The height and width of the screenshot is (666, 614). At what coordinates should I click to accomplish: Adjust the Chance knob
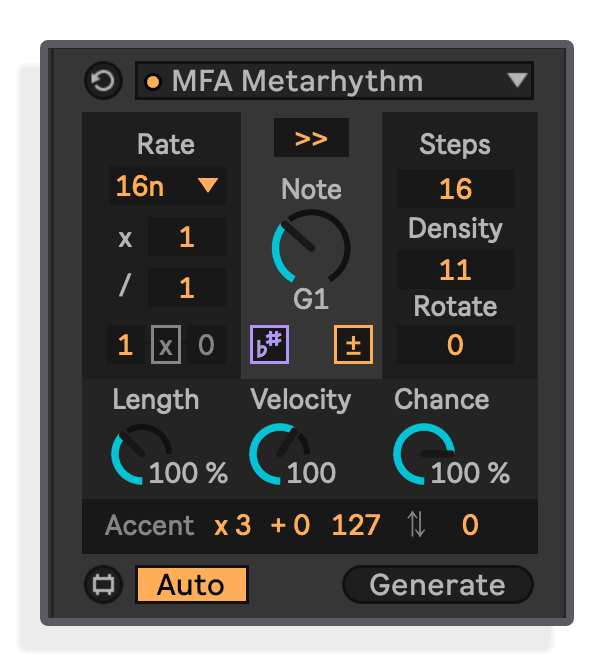pos(423,454)
